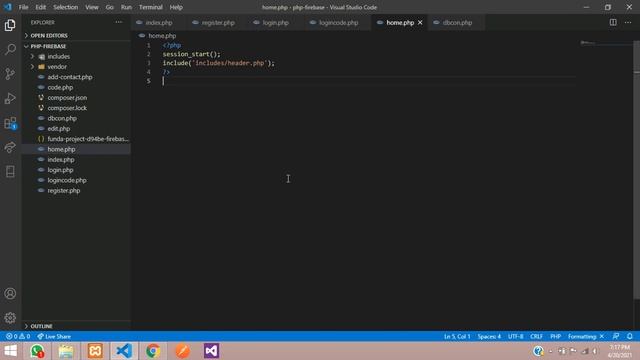Viewport: 640px width, 360px height.
Task: Open the Accounts icon in activity bar
Action: pos(10,293)
